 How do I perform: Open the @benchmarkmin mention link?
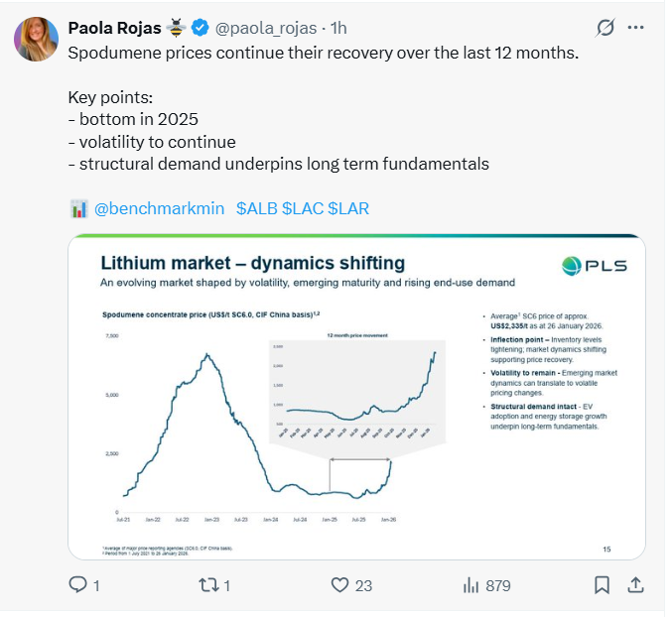click(159, 208)
